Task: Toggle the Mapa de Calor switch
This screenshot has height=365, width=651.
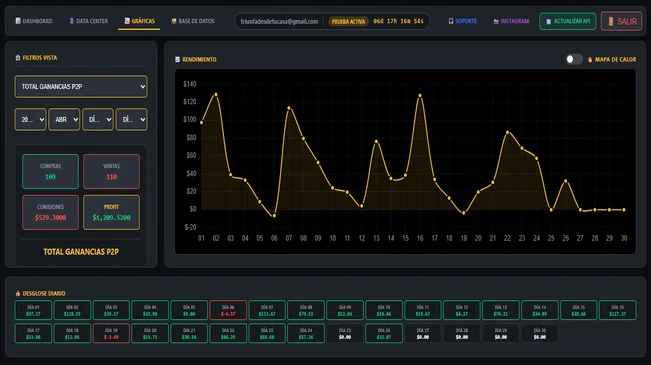Action: tap(574, 59)
